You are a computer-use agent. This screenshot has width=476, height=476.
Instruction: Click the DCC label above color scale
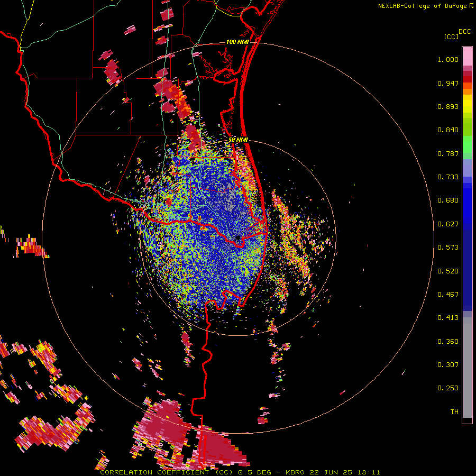coord(465,32)
